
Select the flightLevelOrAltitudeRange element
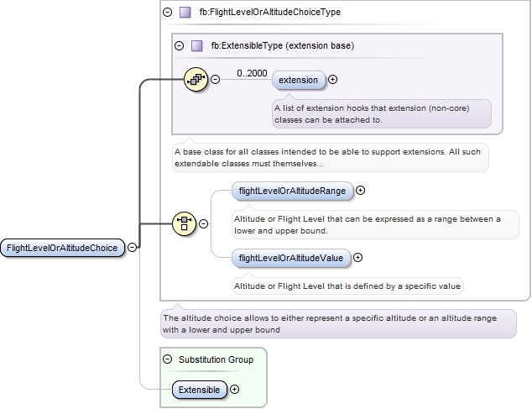click(x=292, y=191)
